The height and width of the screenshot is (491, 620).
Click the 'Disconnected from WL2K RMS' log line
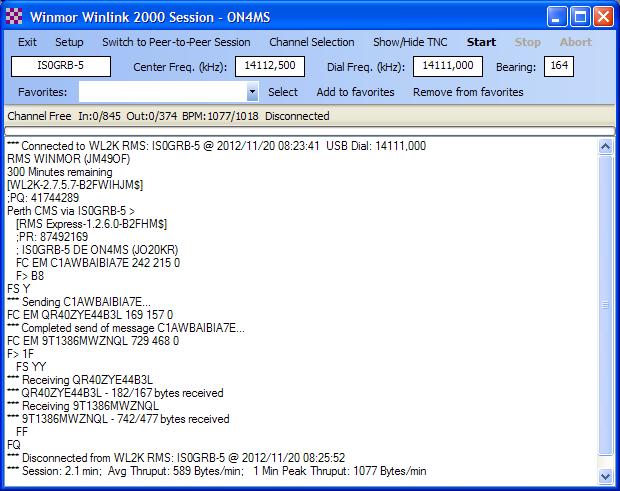pos(176,458)
